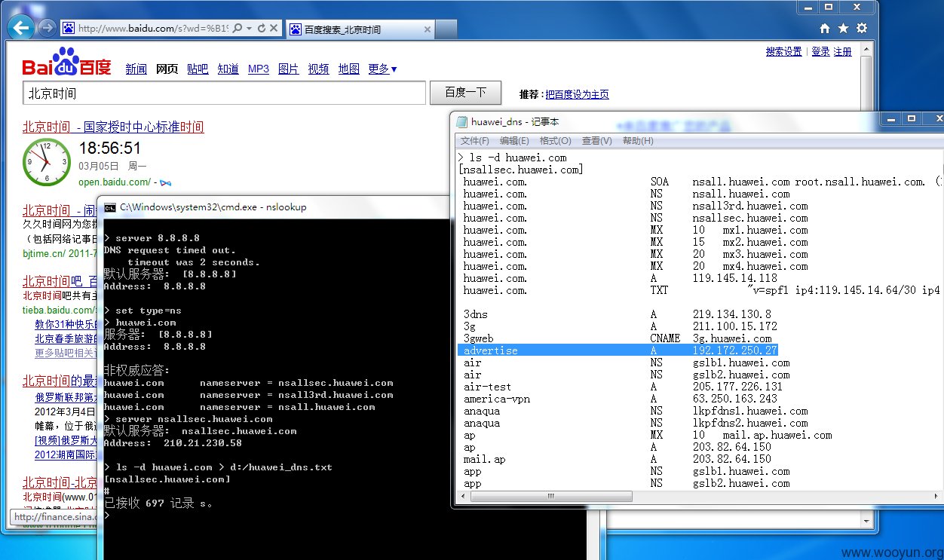Focus the Baidu search box containing 北京时间

224,93
